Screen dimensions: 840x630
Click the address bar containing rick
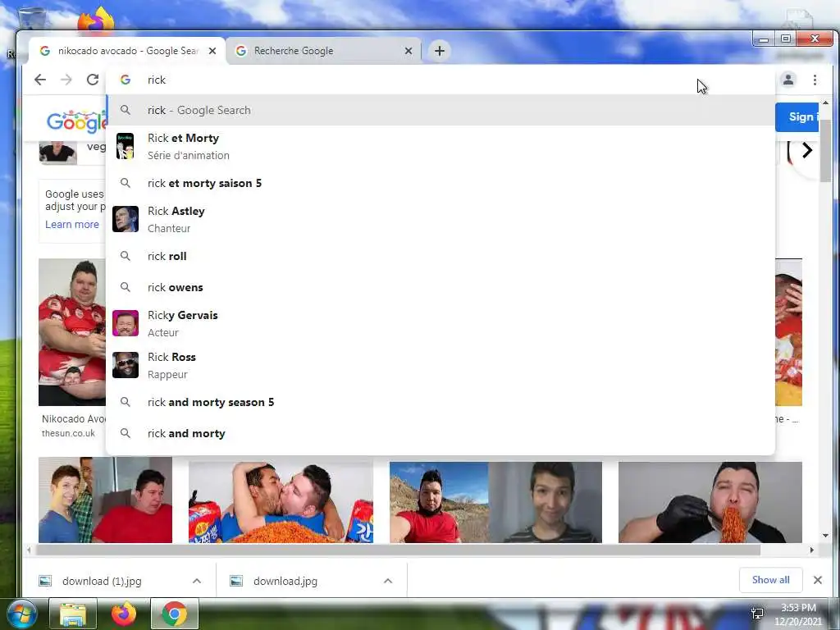(x=440, y=80)
